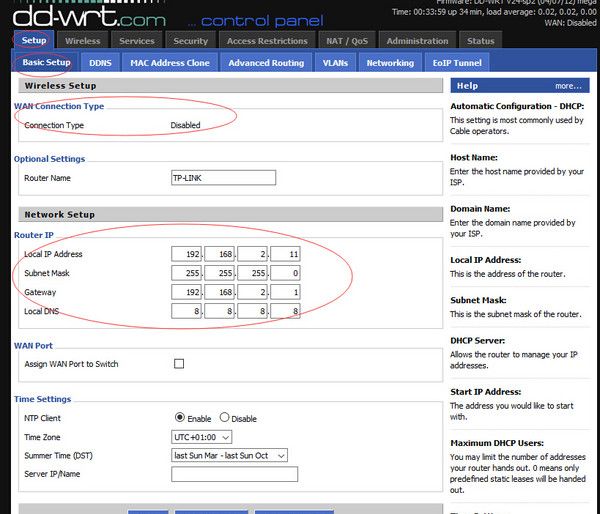Click the WAN: Disabled status text
The image size is (600, 514).
click(x=571, y=23)
